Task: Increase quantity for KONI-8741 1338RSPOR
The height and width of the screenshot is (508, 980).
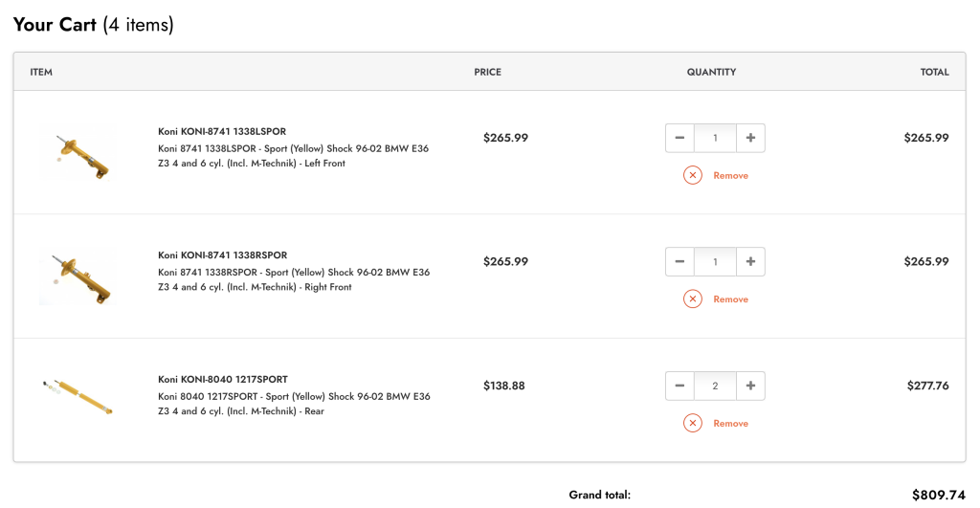Action: pyautogui.click(x=750, y=261)
